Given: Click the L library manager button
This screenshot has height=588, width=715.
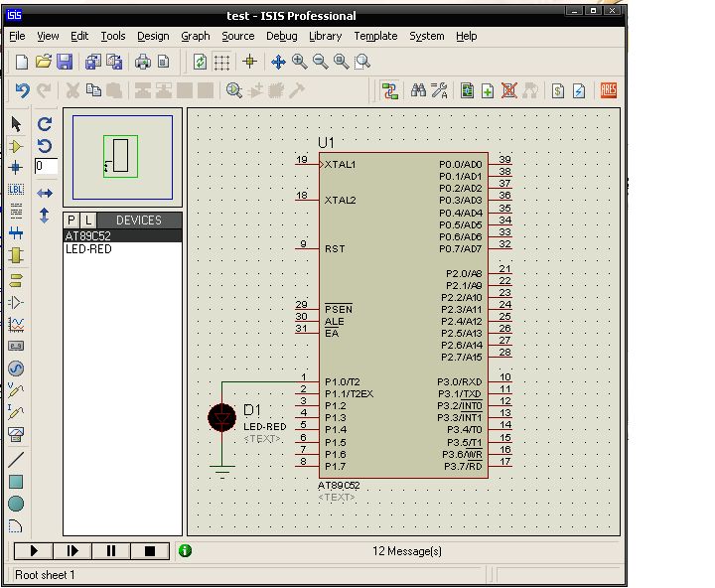Looking at the screenshot, I should coord(88,220).
